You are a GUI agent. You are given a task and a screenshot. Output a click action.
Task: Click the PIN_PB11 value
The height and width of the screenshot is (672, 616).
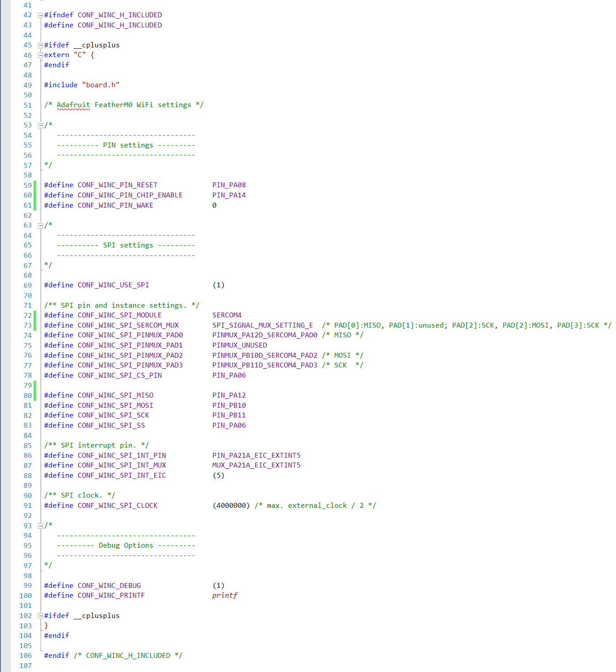pyautogui.click(x=229, y=415)
